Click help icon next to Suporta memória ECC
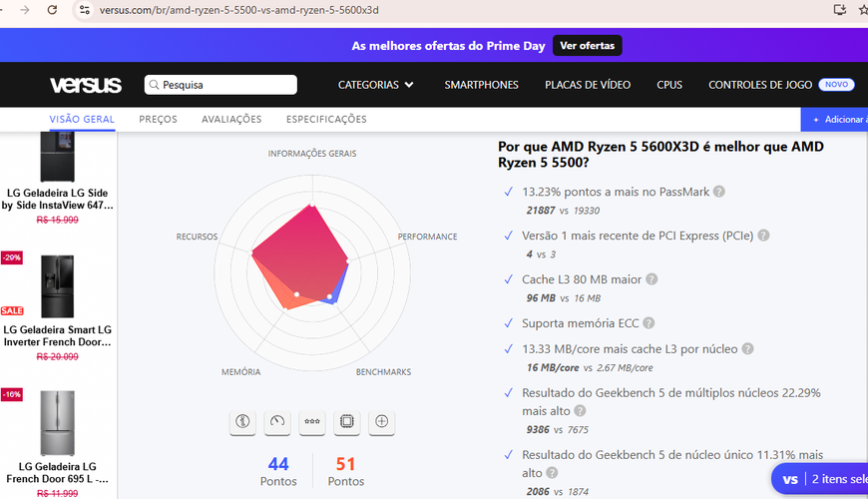Screen dimensions: 868x499 click(649, 323)
